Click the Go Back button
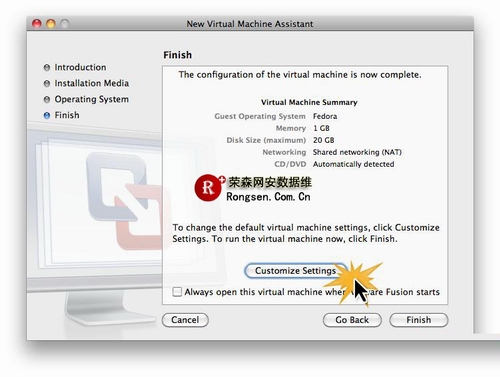This screenshot has width=500, height=377. (x=352, y=320)
